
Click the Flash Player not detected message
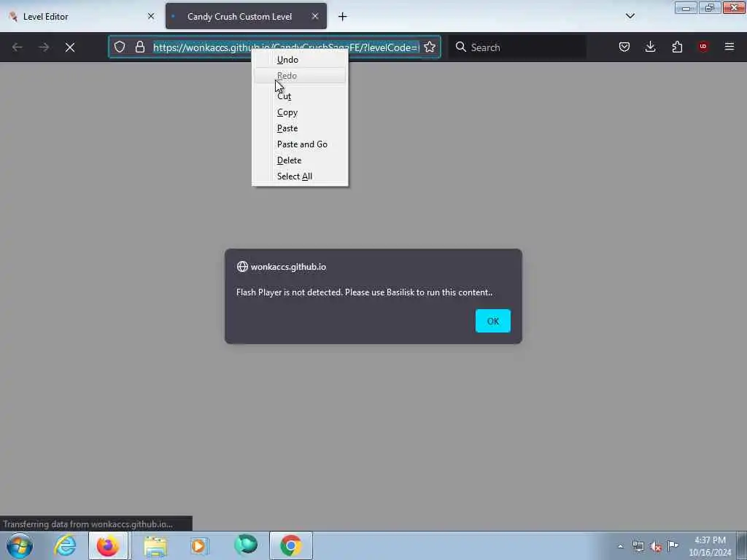coord(365,292)
